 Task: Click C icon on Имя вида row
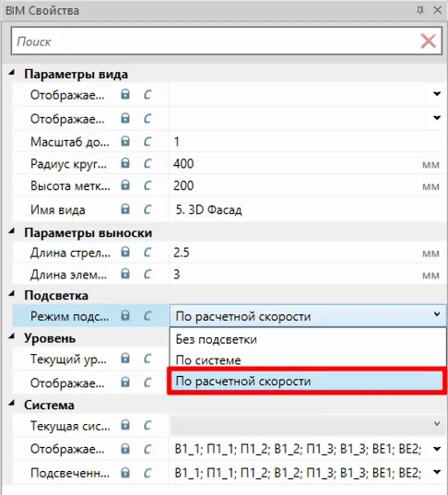tap(147, 209)
